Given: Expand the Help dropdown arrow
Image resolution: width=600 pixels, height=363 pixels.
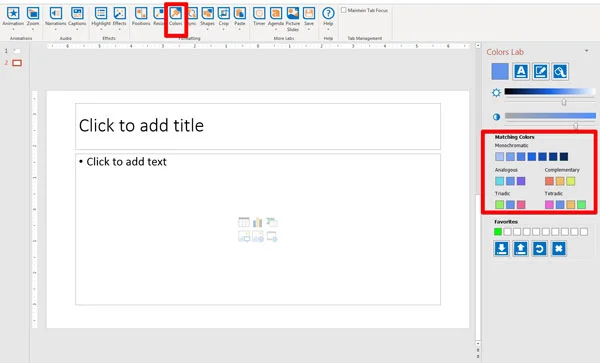Looking at the screenshot, I should (x=328, y=29).
